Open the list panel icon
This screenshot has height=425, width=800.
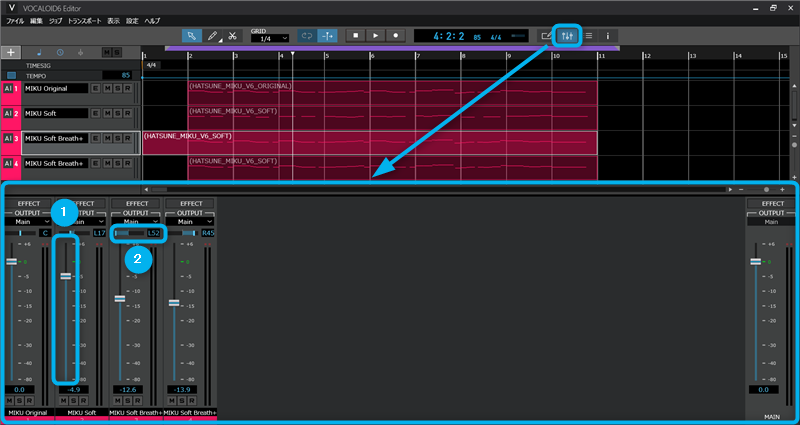pyautogui.click(x=588, y=36)
